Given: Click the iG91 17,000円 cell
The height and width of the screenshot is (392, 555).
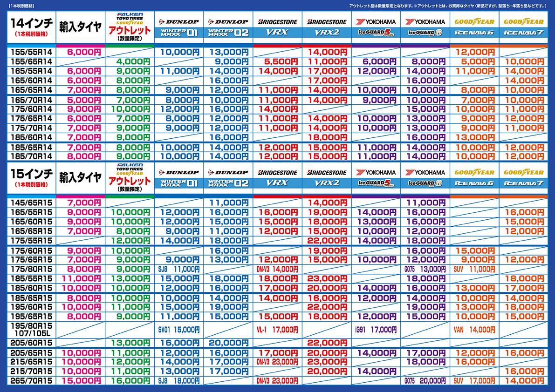Looking at the screenshot, I should 376,330.
